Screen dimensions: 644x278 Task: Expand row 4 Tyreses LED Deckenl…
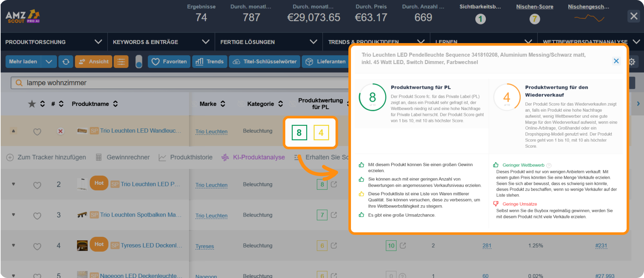pos(14,245)
